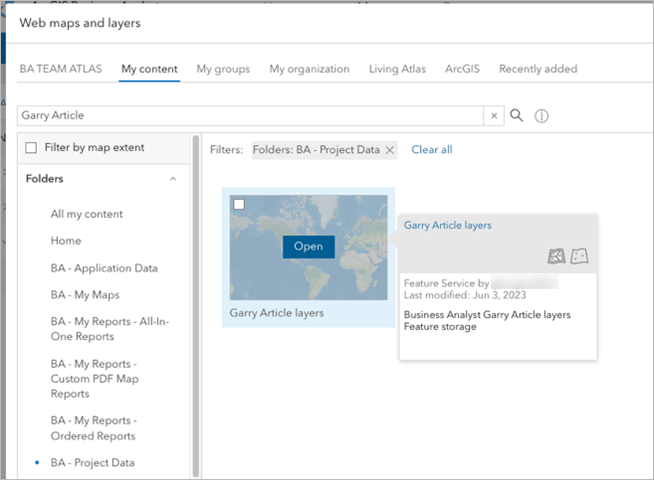Switch to the BA TEAM ATLAS tab
Image resolution: width=654 pixels, height=480 pixels.
pos(61,69)
